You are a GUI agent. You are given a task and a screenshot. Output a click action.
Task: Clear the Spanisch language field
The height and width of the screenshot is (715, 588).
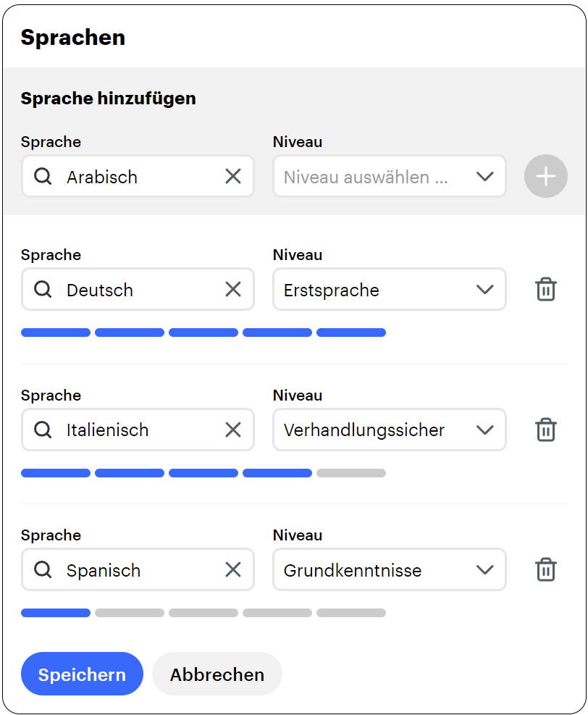click(x=232, y=570)
